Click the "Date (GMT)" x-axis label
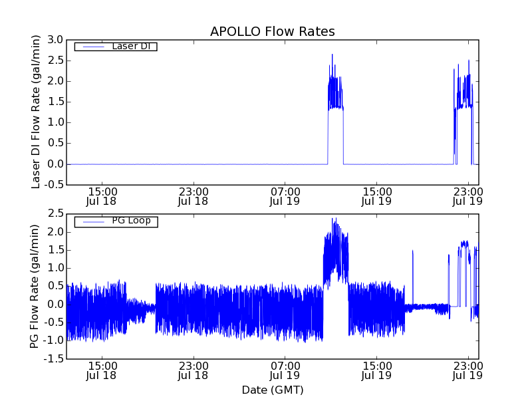The width and height of the screenshot is (532, 399). point(273,390)
